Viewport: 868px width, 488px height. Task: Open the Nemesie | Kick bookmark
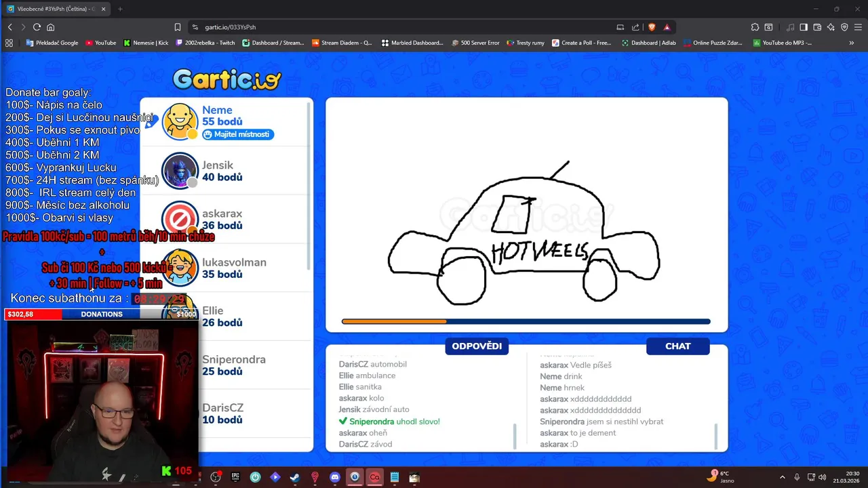[146, 43]
